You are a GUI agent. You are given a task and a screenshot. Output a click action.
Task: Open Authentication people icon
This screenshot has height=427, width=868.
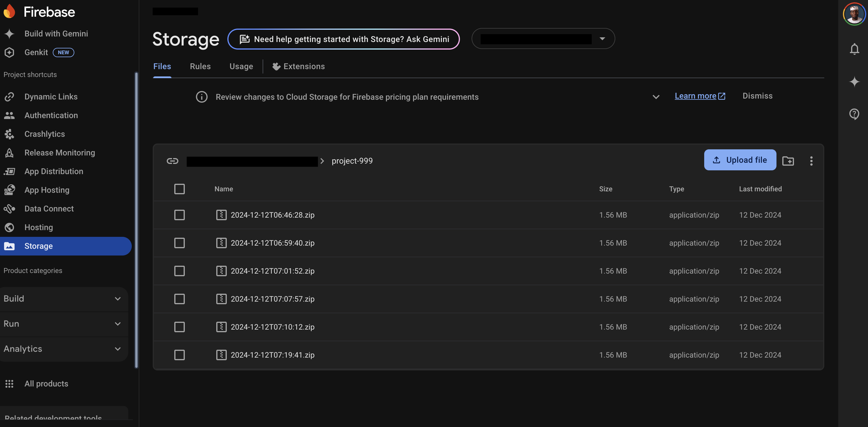coord(9,115)
